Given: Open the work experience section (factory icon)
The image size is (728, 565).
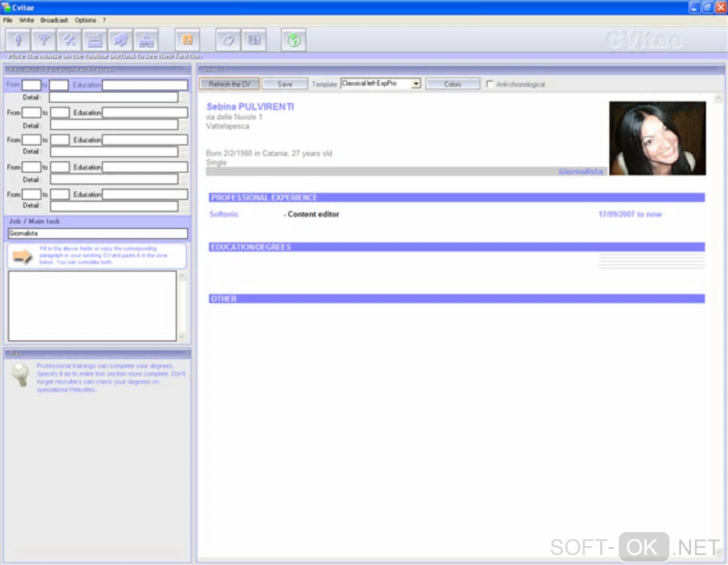Looking at the screenshot, I should [95, 40].
